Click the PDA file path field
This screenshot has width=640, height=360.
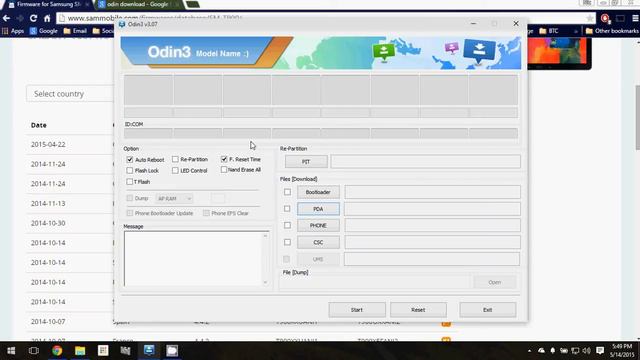[432, 209]
